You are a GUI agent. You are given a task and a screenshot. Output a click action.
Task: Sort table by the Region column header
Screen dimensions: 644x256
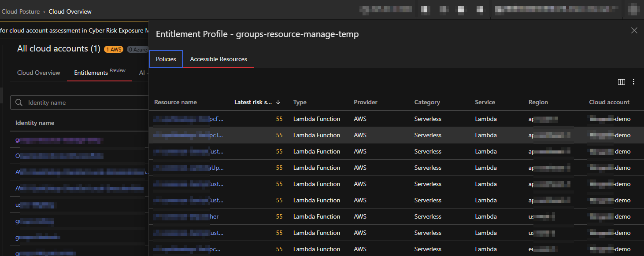tap(538, 102)
